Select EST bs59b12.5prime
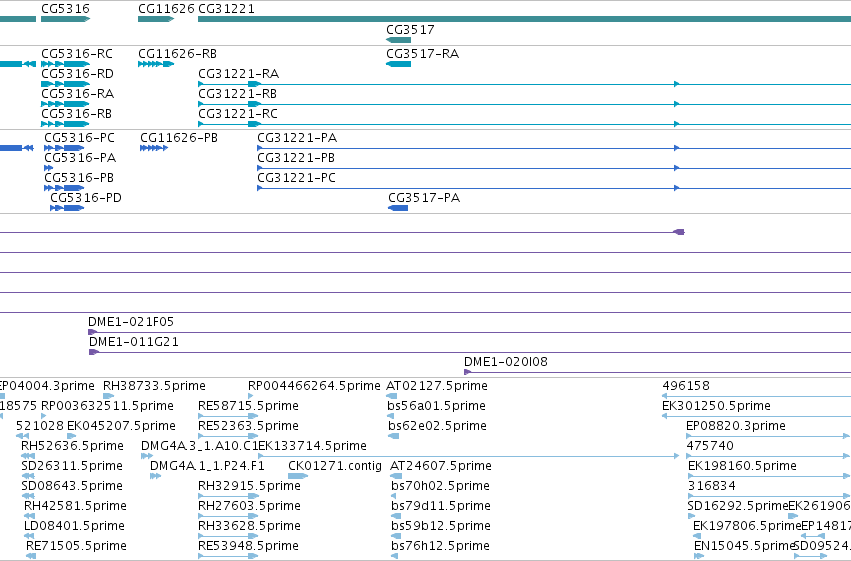Image resolution: width=851 pixels, height=561 pixels. 441,526
